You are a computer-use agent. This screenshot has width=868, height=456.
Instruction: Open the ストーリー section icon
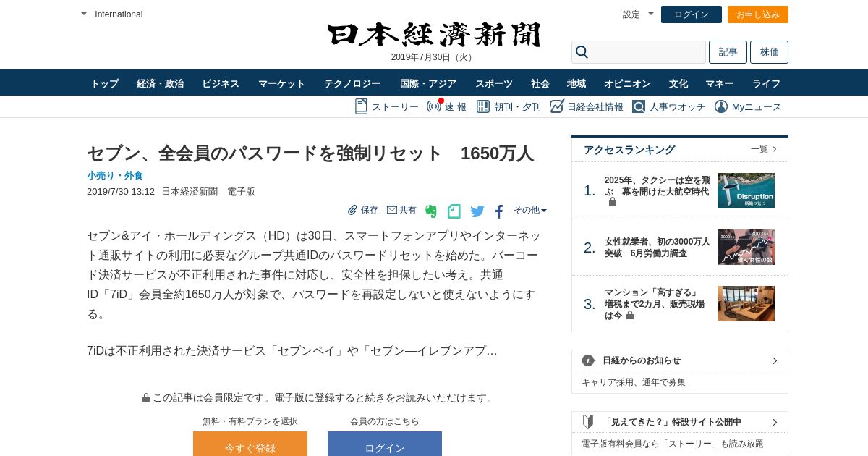click(361, 106)
